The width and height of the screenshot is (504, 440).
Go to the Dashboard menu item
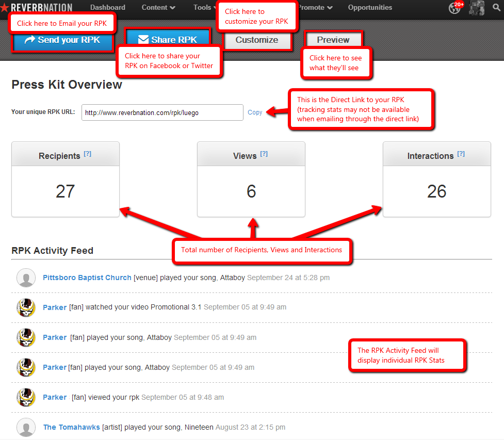[107, 8]
